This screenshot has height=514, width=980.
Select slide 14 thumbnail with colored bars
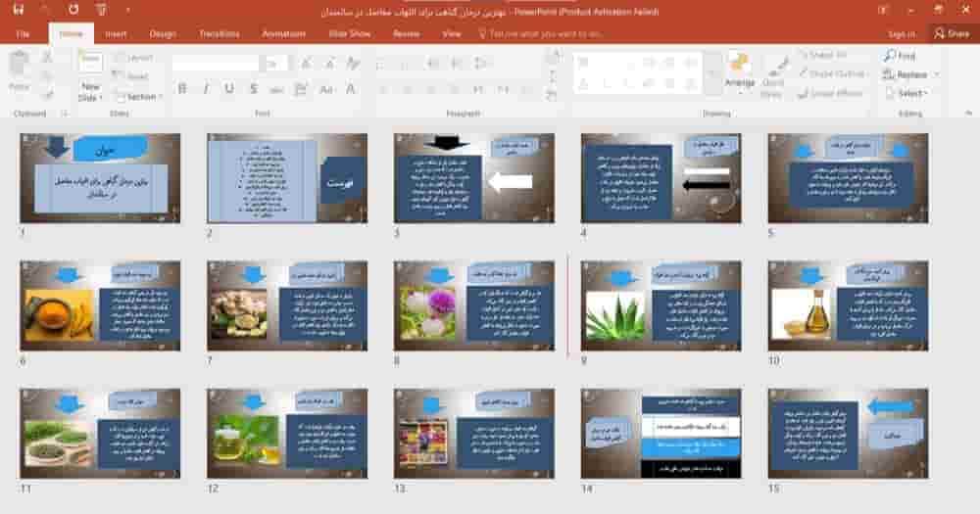point(661,434)
